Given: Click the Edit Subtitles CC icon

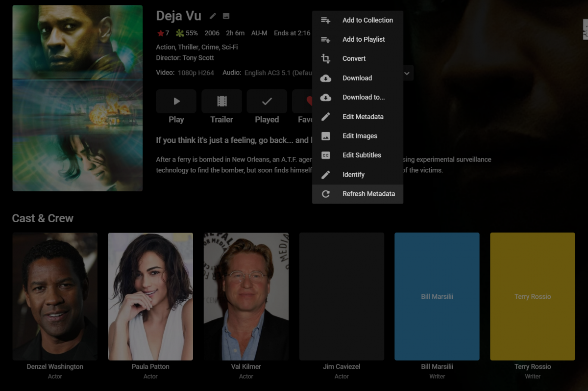Looking at the screenshot, I should tap(325, 155).
